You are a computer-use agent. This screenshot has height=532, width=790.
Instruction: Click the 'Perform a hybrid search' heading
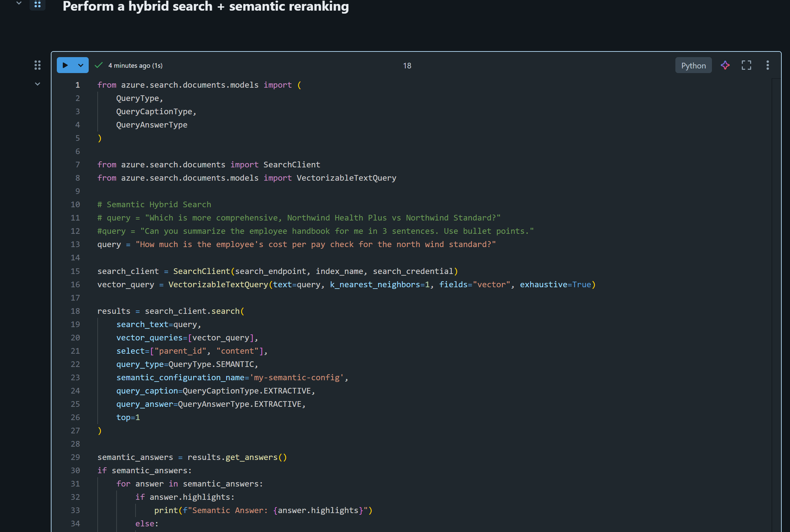[x=206, y=6]
